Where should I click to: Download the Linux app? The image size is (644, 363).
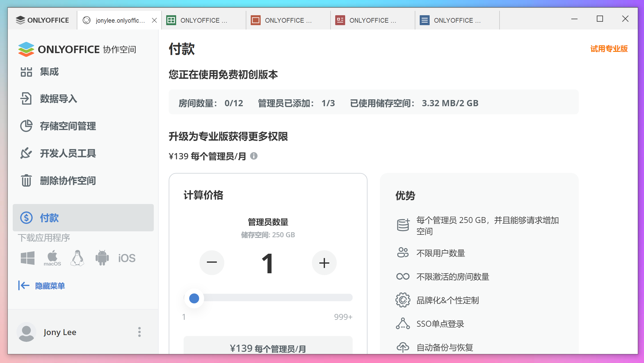coord(77,257)
